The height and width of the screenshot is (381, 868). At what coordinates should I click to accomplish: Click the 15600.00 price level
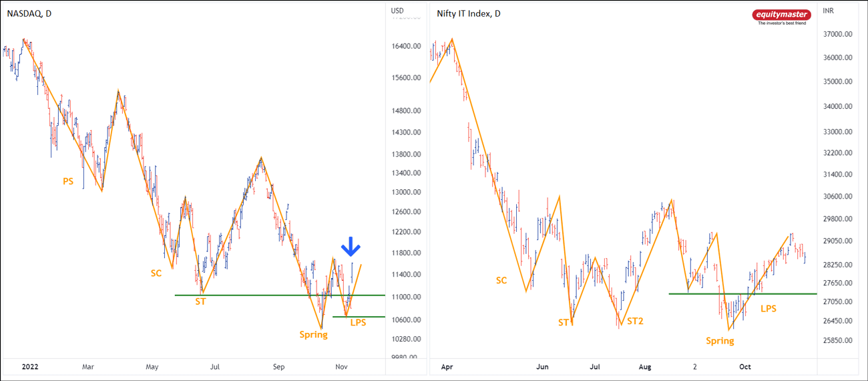click(x=406, y=78)
